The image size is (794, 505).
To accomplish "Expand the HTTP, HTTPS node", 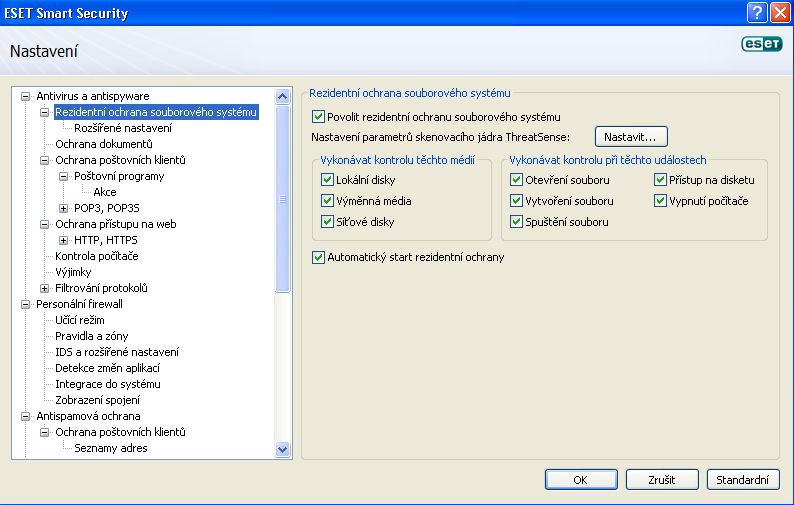I will 63,240.
